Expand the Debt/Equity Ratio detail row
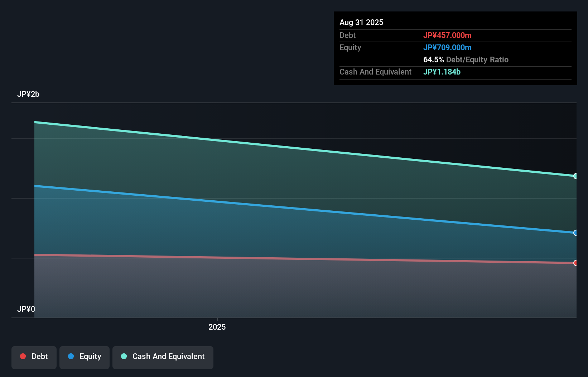The height and width of the screenshot is (377, 588). [x=466, y=59]
